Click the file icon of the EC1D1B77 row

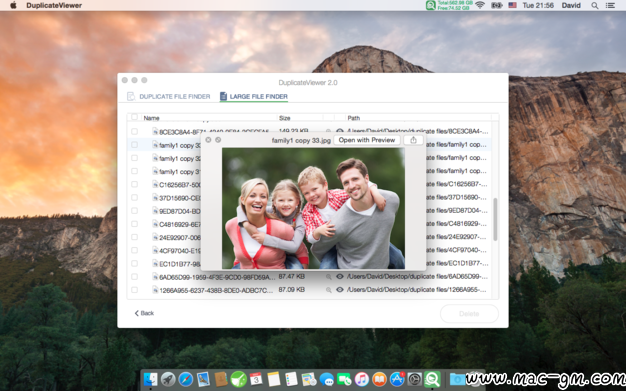155,263
